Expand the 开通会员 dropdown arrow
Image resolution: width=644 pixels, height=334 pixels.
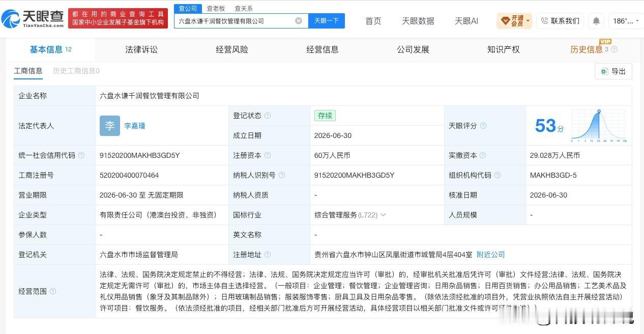528,21
